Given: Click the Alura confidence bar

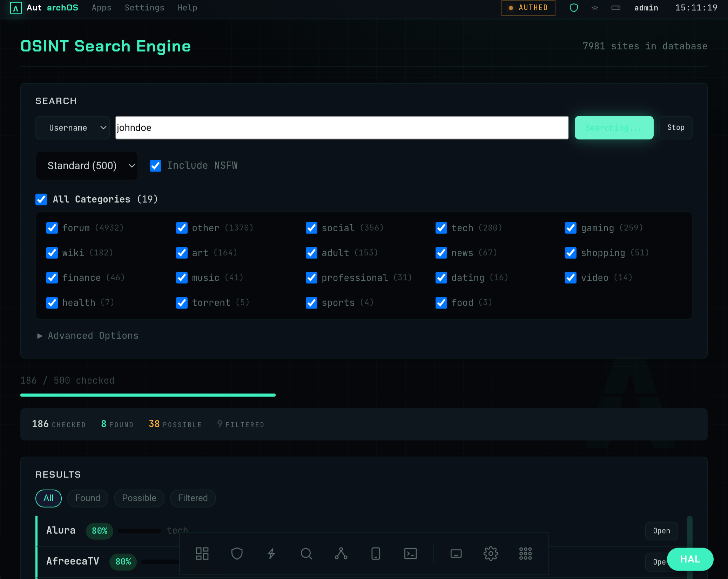Looking at the screenshot, I should point(139,531).
